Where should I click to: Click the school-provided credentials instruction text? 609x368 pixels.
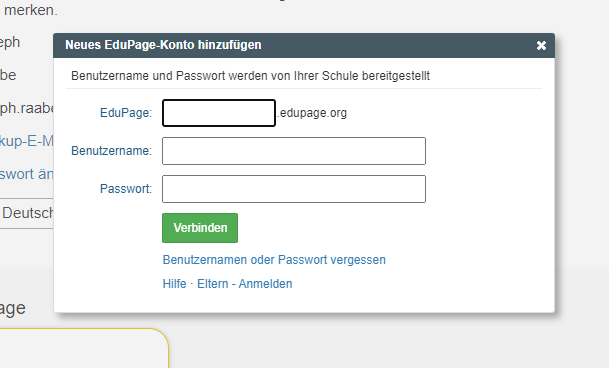coord(251,76)
